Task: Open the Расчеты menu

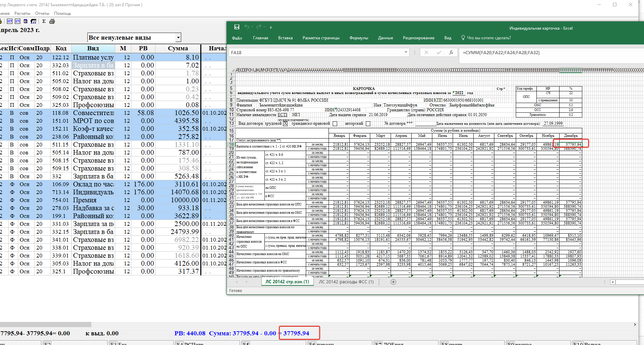Action: (x=22, y=13)
